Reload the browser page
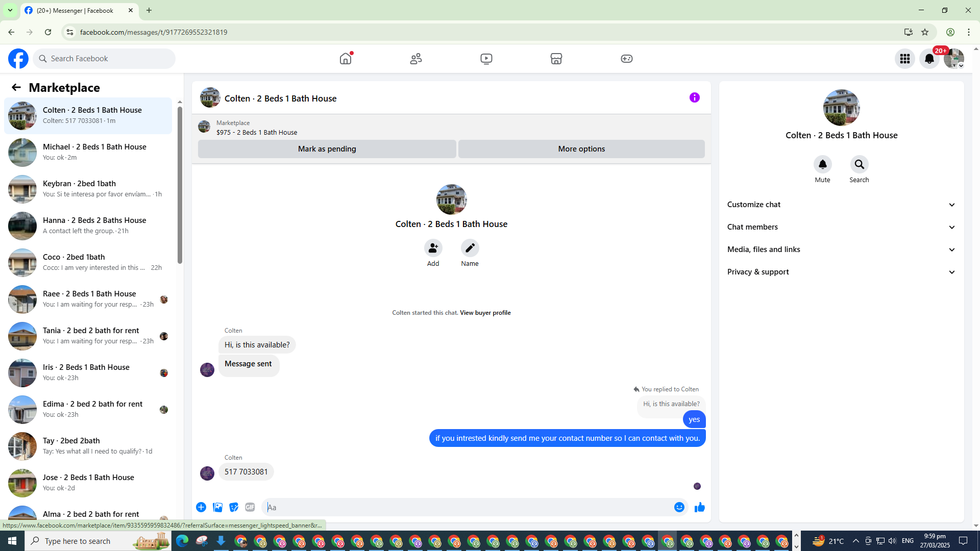The width and height of the screenshot is (980, 551). click(x=48, y=32)
